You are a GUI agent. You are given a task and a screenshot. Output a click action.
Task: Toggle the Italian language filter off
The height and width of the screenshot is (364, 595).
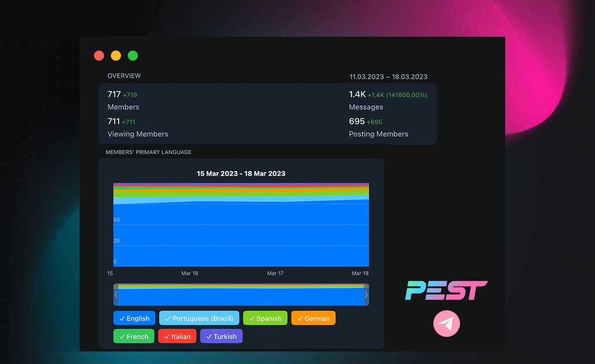click(x=177, y=336)
